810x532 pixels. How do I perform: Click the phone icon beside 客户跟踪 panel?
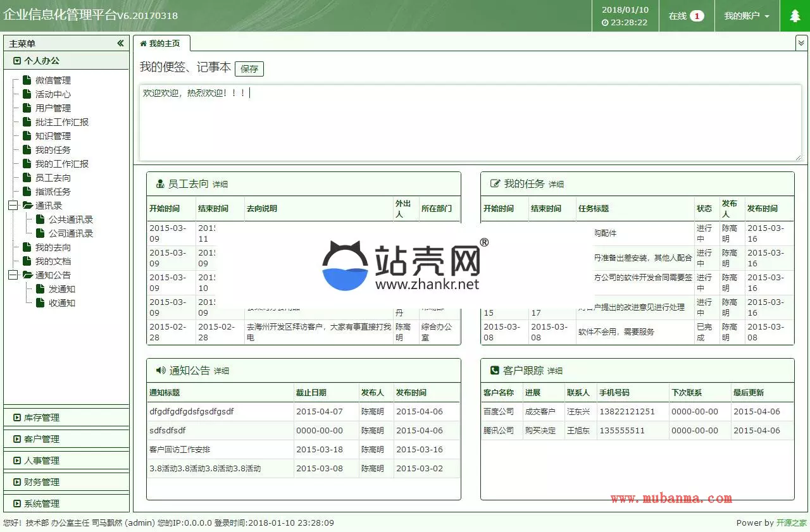(494, 371)
